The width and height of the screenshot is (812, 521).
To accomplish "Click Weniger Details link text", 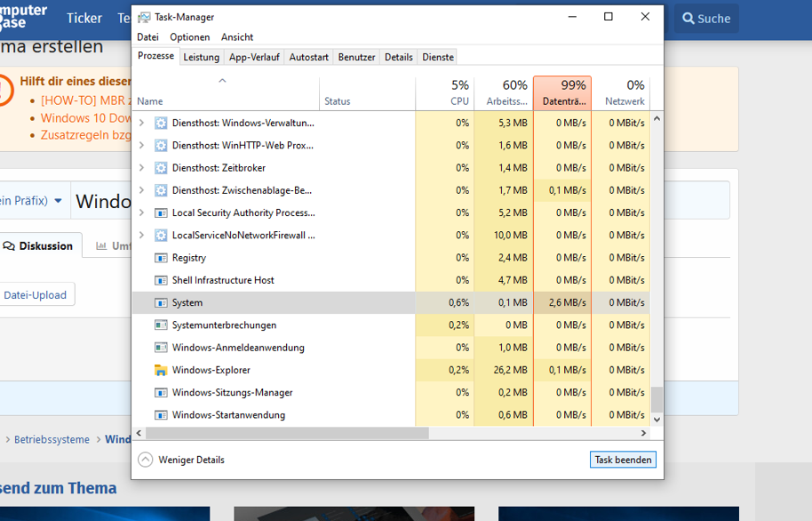I will tap(191, 460).
